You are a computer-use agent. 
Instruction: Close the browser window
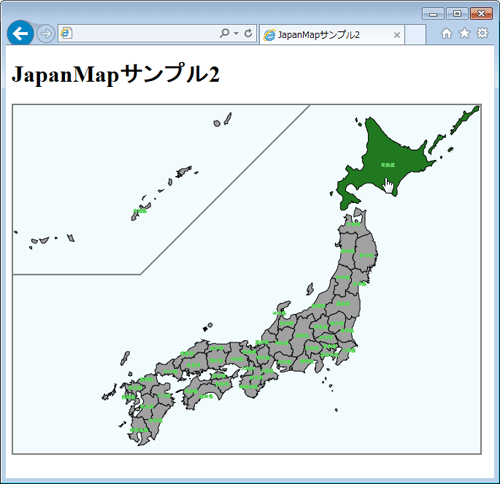click(481, 14)
